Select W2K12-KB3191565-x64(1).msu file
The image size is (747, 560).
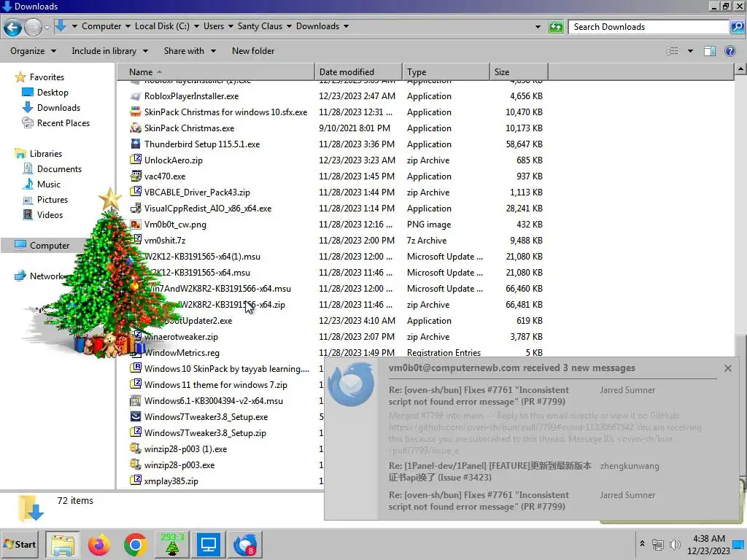pos(203,257)
